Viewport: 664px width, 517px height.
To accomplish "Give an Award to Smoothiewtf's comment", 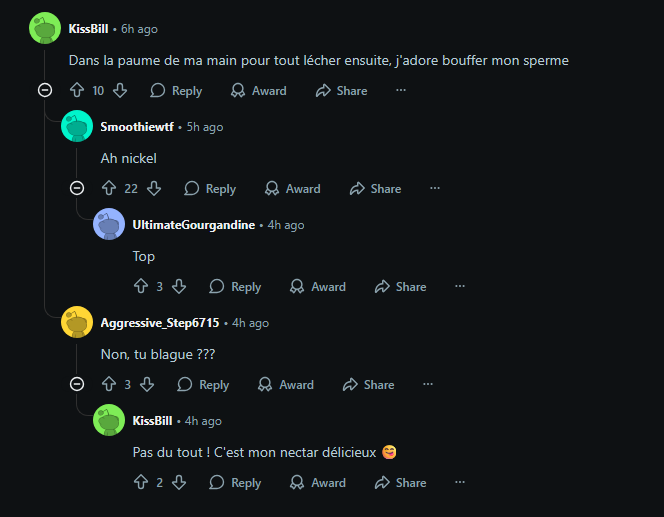I will tap(292, 189).
